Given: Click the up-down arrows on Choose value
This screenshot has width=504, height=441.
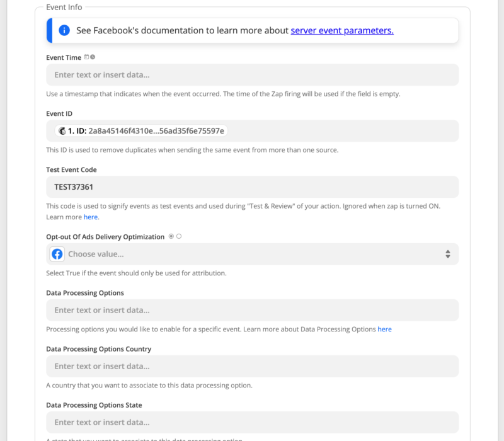Looking at the screenshot, I should [447, 254].
